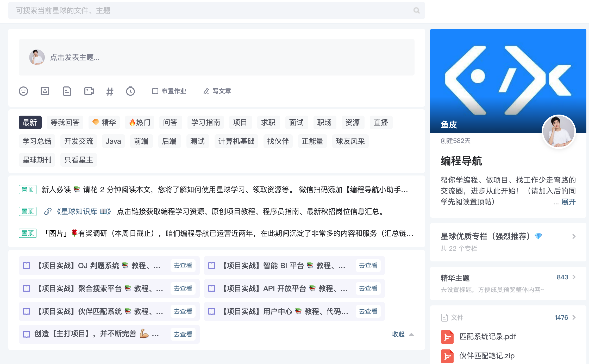Image resolution: width=589 pixels, height=364 pixels.
Task: Open the emoji picker in the post composer
Action: pos(23,91)
